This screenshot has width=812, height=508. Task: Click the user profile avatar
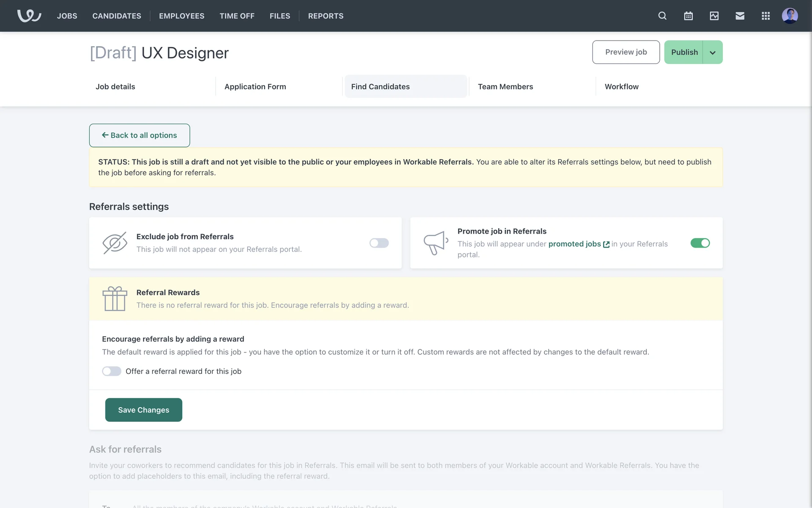click(x=790, y=16)
